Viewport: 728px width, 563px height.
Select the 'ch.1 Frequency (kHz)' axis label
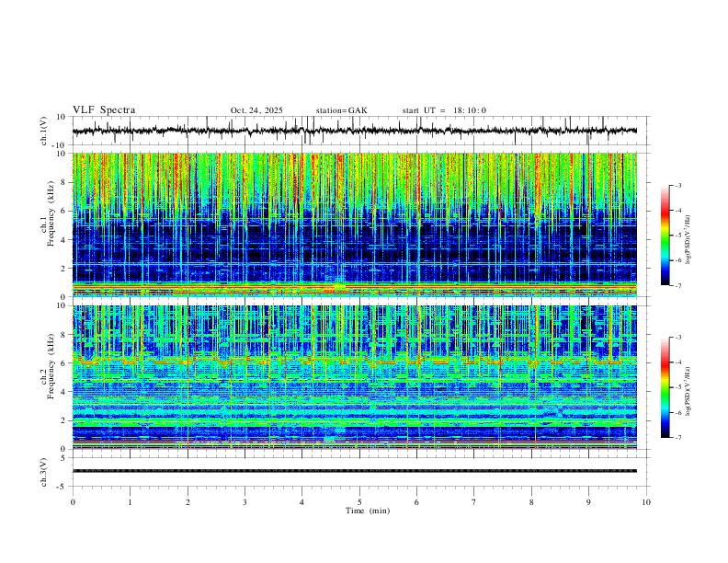49,214
